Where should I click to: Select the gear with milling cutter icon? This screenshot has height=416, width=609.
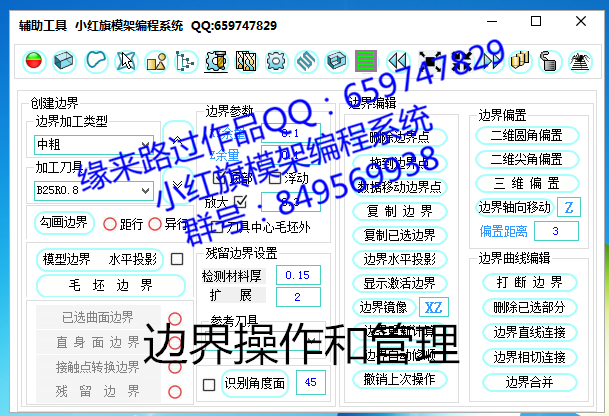(216, 61)
